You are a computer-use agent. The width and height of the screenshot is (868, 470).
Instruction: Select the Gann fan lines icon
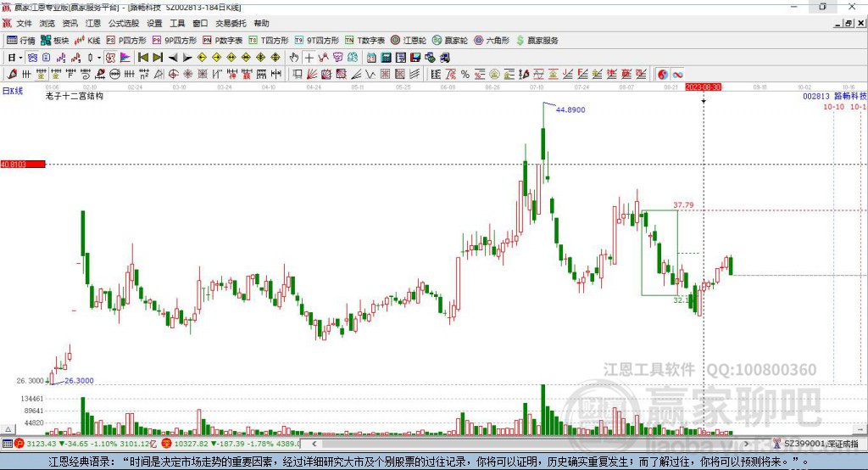click(312, 75)
